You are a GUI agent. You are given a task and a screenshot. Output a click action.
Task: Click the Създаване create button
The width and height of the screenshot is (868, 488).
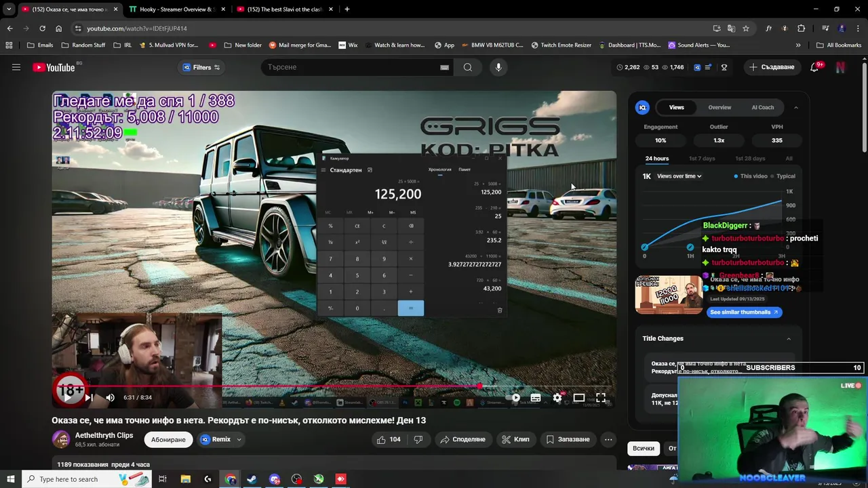click(x=771, y=67)
